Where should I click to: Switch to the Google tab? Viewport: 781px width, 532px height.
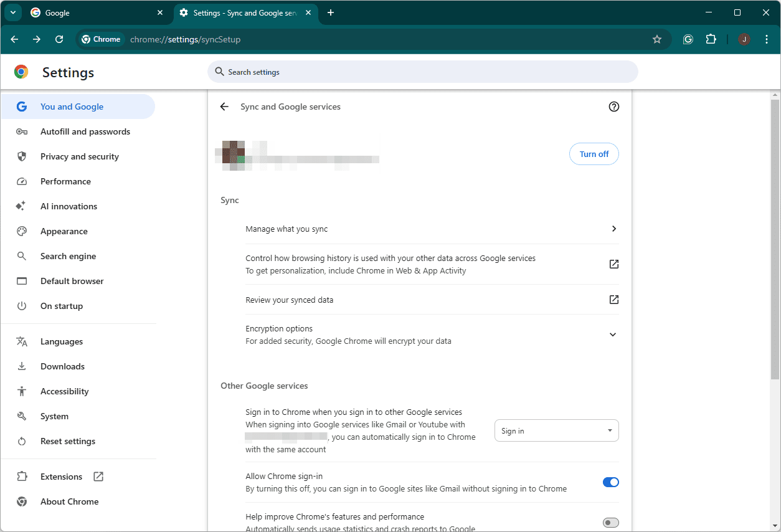93,12
